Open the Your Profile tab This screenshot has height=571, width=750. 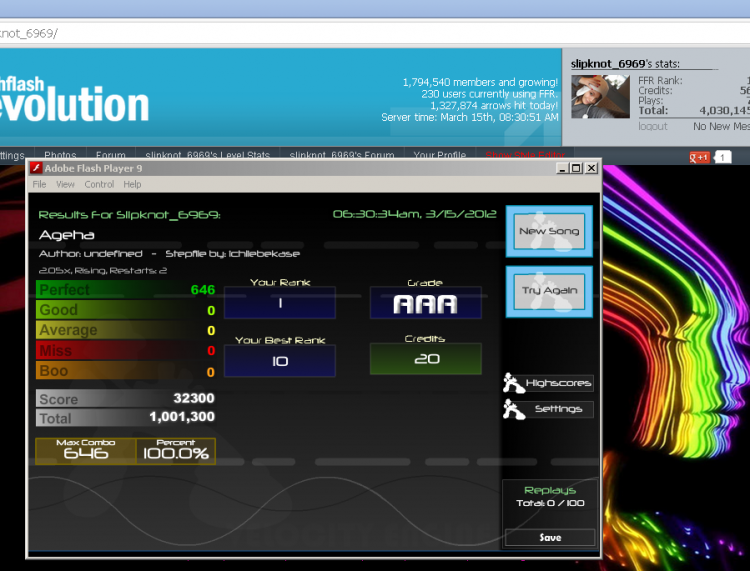440,154
